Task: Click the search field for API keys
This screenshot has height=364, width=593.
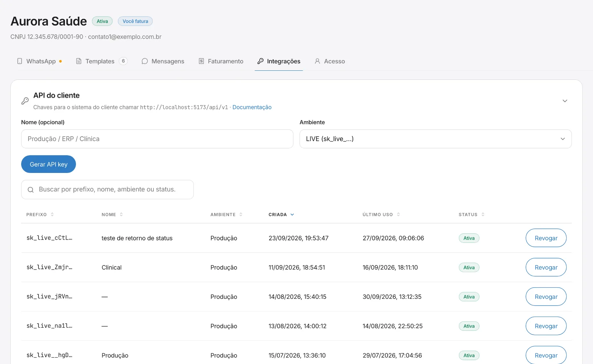Action: click(x=107, y=190)
